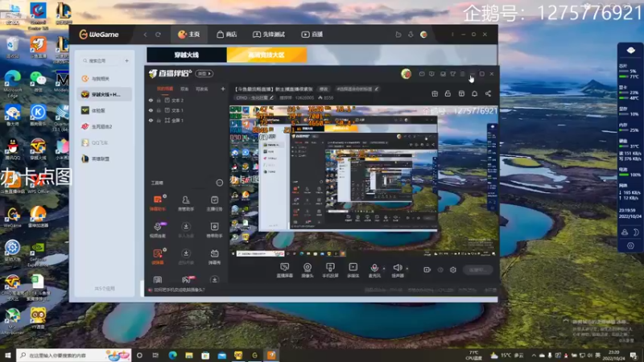The height and width of the screenshot is (362, 644).
Task: Show hidden system tray icons chevron
Action: click(534, 356)
